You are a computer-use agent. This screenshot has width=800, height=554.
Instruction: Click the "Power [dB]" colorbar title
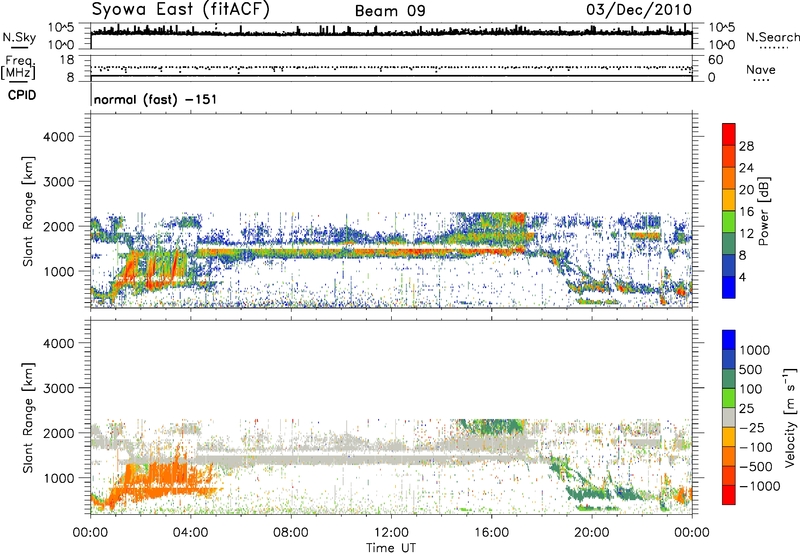pos(763,211)
